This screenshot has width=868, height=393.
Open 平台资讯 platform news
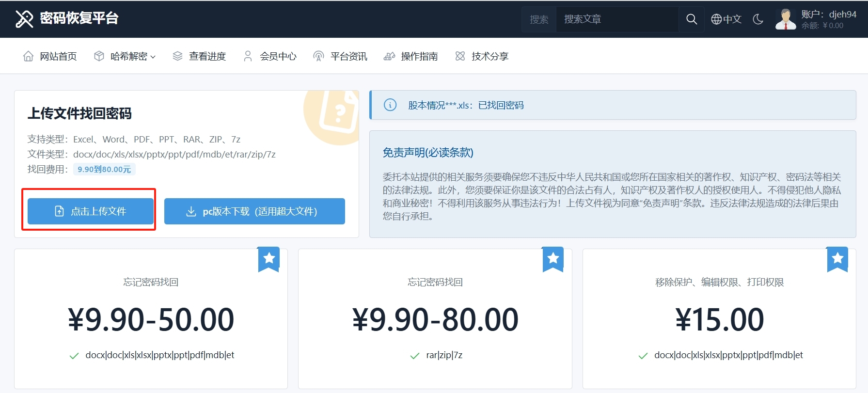340,57
